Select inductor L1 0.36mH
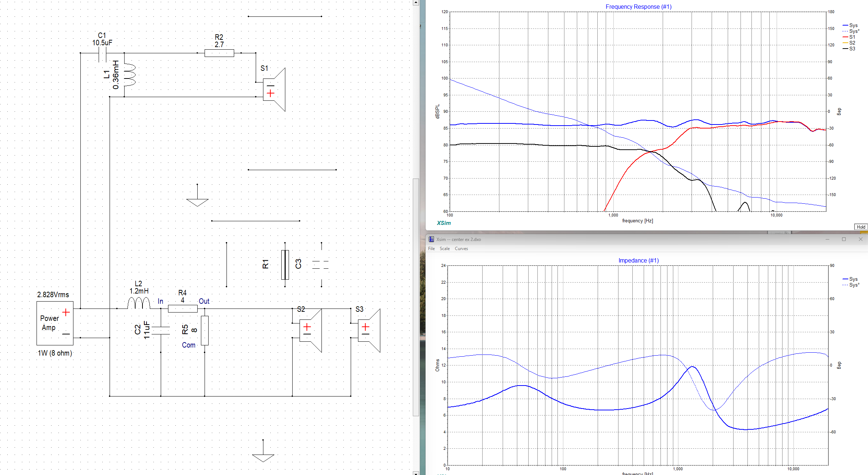Image resolution: width=868 pixels, height=475 pixels. (x=130, y=75)
